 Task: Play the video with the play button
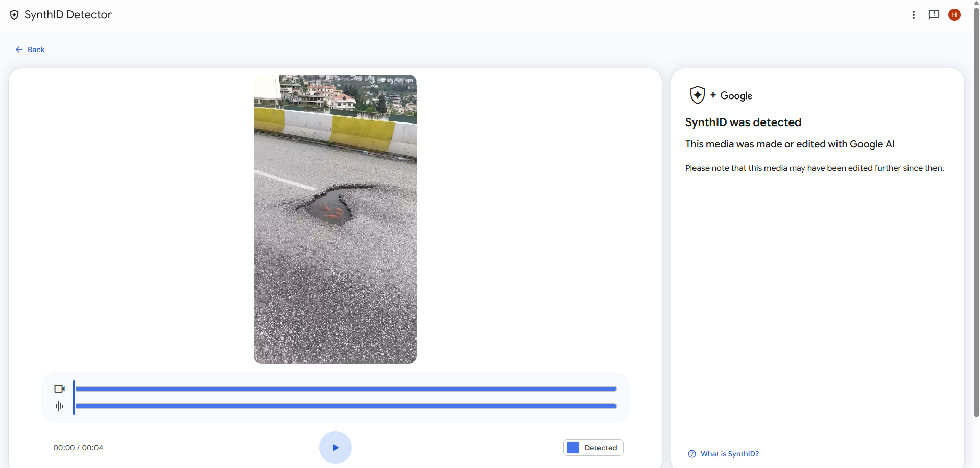[x=336, y=448]
